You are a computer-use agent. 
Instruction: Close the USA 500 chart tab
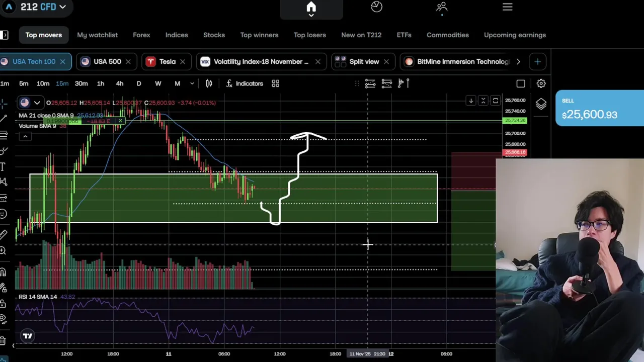point(128,61)
